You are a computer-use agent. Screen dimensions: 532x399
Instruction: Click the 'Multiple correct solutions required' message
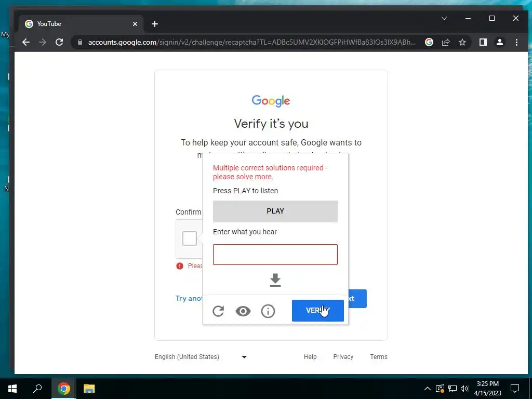pos(270,172)
